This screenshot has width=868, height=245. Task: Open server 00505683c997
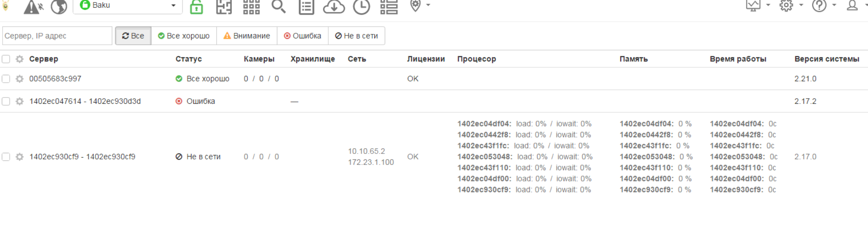pyautogui.click(x=55, y=79)
